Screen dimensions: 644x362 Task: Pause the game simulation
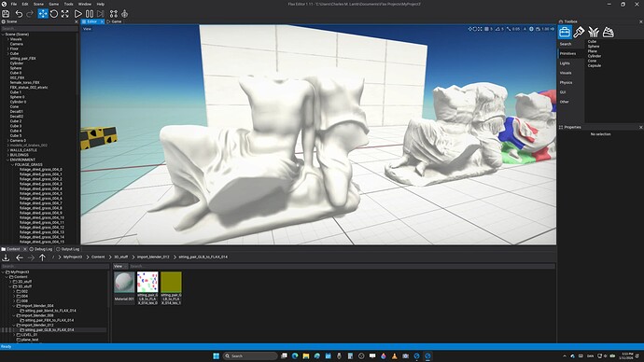[89, 14]
